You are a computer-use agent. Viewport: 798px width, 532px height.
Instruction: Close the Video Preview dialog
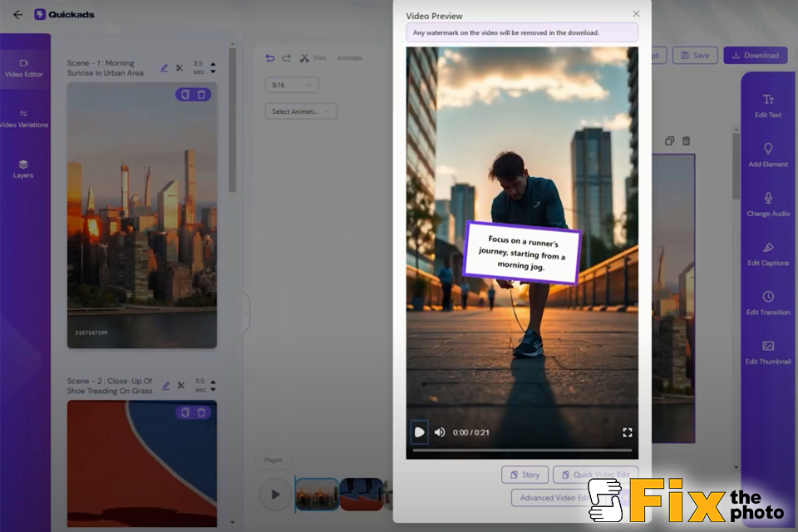point(637,14)
